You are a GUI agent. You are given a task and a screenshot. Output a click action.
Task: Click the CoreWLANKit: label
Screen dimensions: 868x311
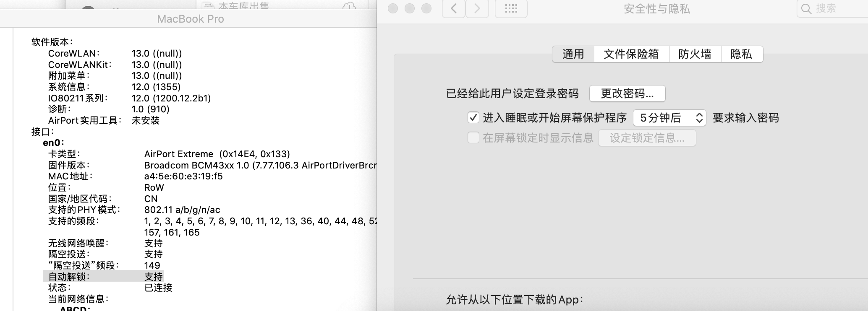click(x=80, y=65)
